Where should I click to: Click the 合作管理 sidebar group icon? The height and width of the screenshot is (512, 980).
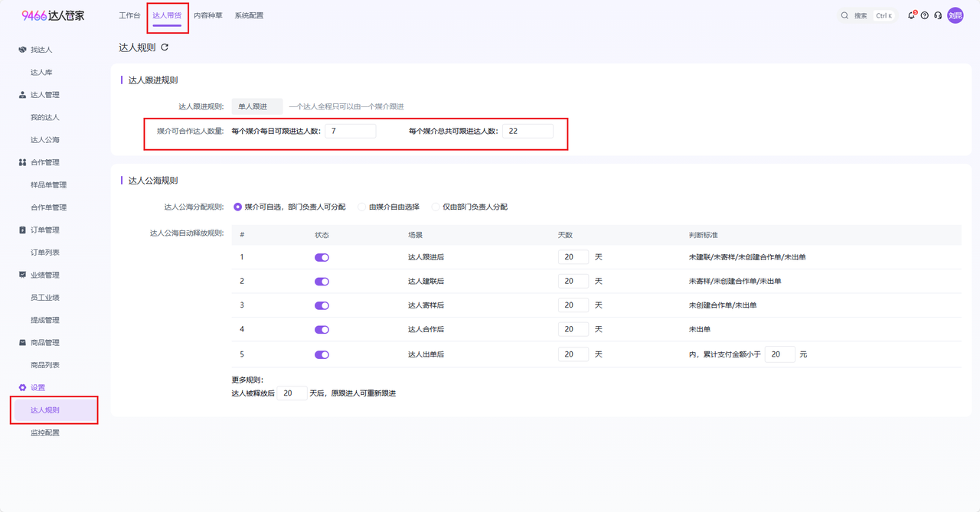(22, 162)
